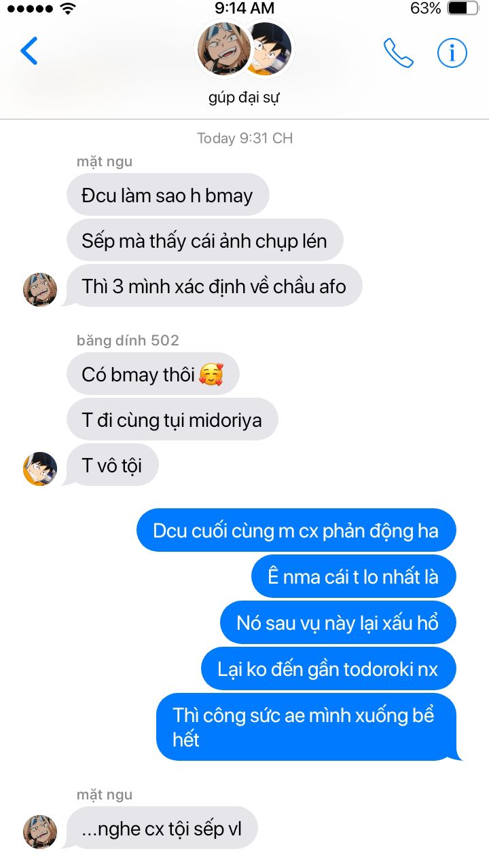Tap băng dính 502 avatar icon
This screenshot has width=489, height=868.
coord(40,469)
